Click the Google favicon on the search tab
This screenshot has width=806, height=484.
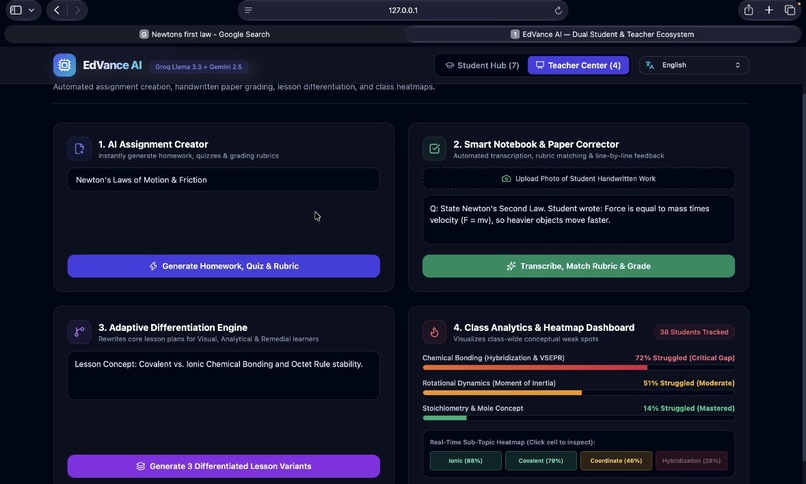click(x=144, y=34)
